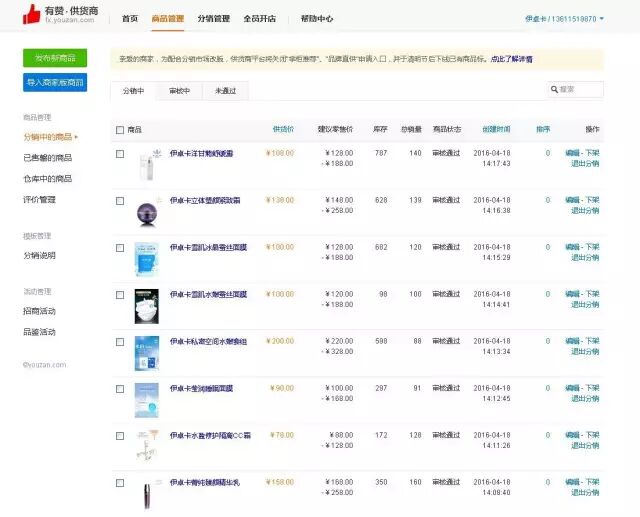This screenshot has width=640, height=517.
Task: Switch to the 审核中 tab
Action: coord(180,91)
